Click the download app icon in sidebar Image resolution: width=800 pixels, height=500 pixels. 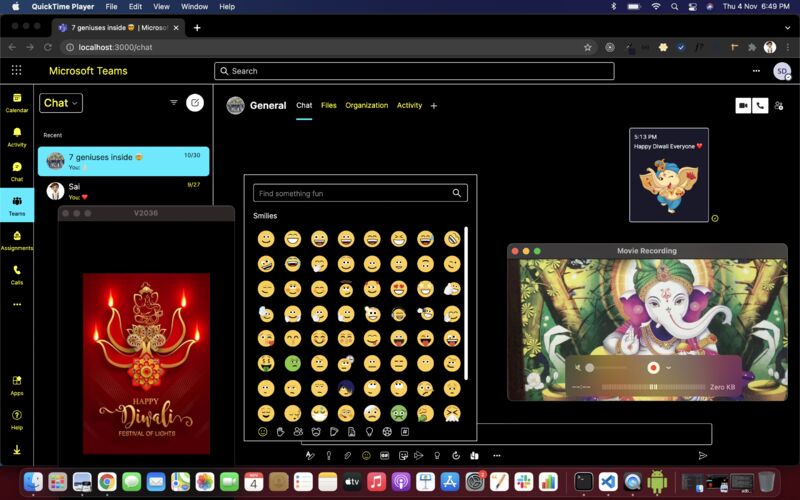(17, 449)
